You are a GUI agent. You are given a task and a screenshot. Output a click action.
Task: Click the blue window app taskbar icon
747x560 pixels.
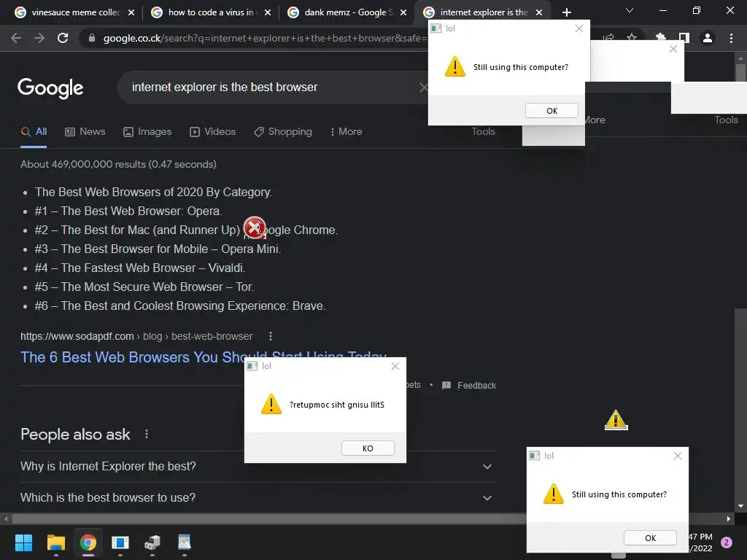[120, 542]
